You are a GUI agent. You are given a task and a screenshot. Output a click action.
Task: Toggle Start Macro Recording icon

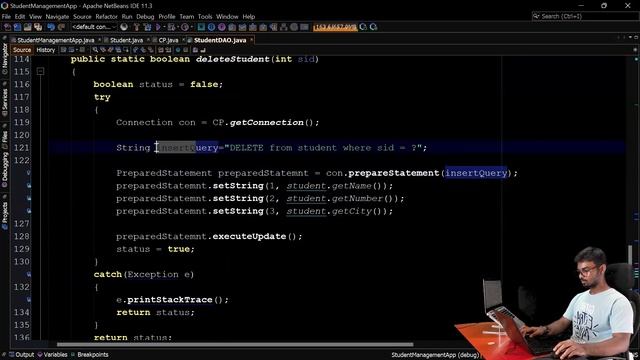pyautogui.click(x=178, y=50)
